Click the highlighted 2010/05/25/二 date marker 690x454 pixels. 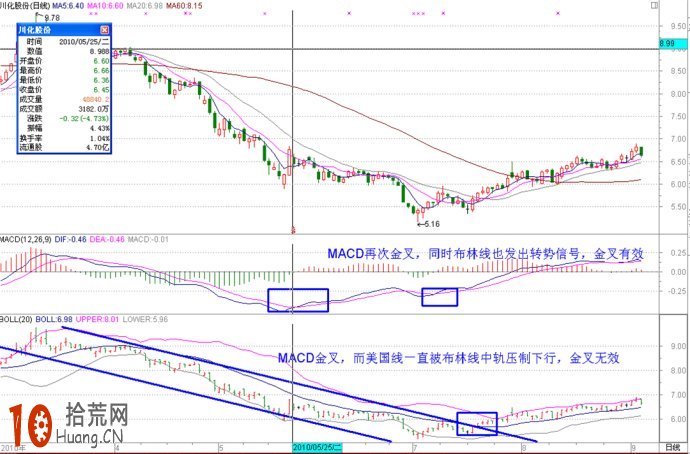[317, 448]
